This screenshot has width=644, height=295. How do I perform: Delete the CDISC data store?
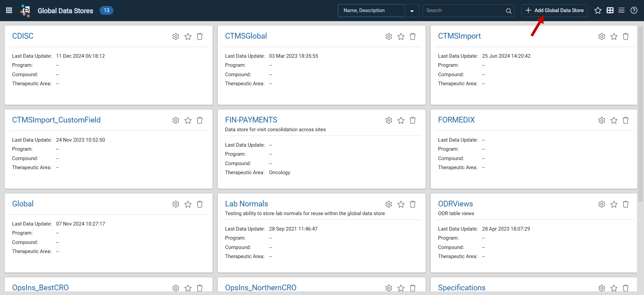click(x=200, y=36)
